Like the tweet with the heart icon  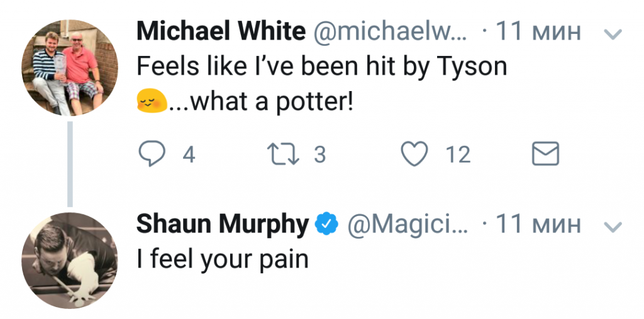[x=414, y=154]
